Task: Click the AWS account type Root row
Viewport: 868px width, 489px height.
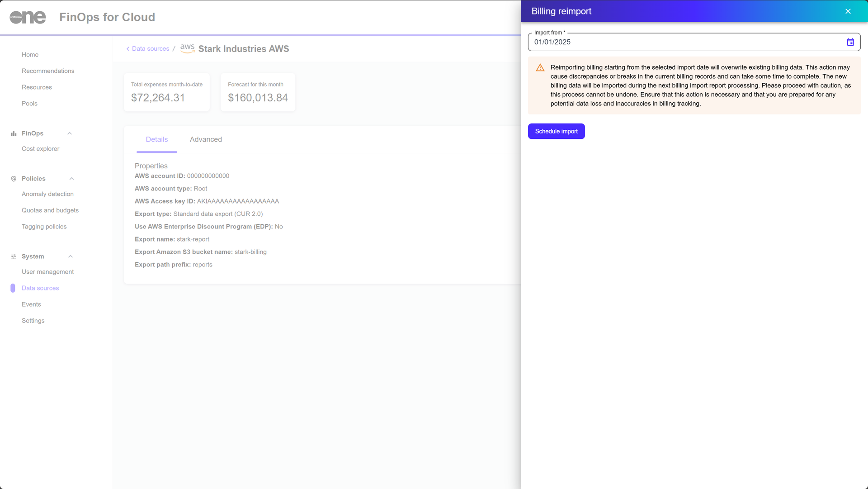Action: pyautogui.click(x=171, y=189)
